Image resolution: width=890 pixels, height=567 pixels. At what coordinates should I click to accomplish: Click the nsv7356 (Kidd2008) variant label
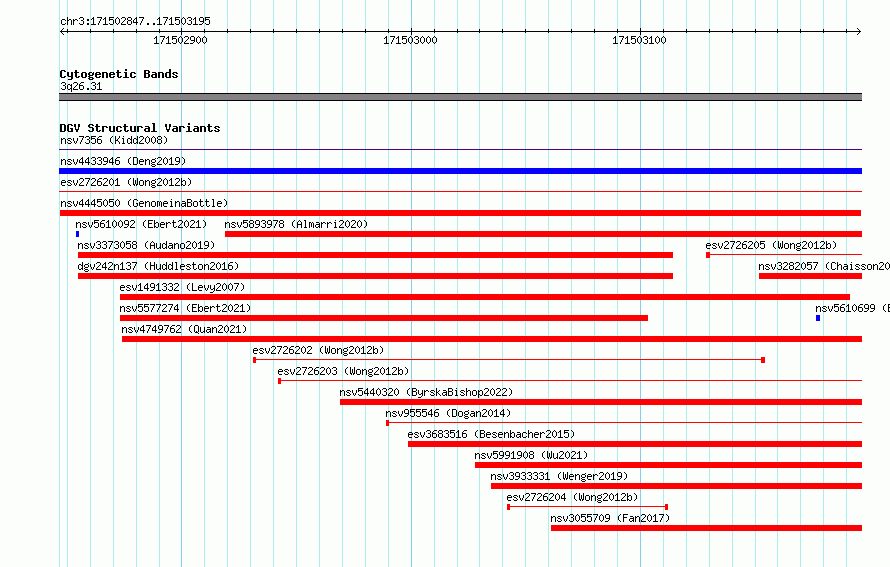[x=114, y=140]
